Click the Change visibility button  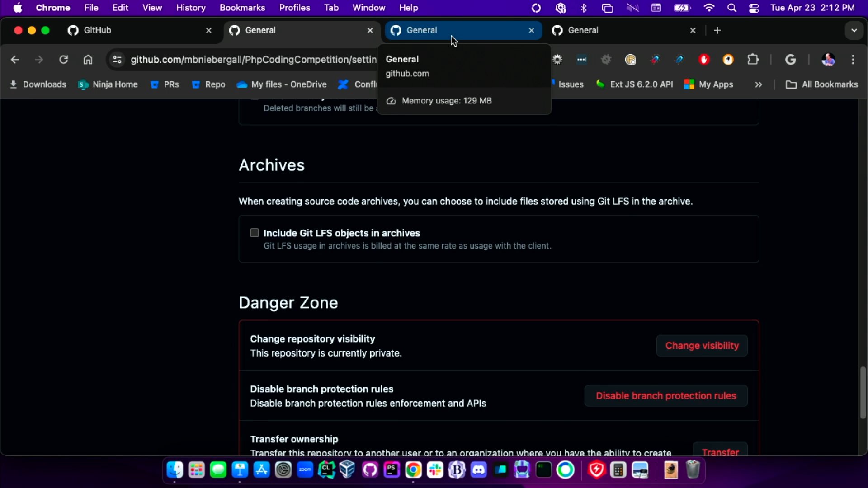702,346
